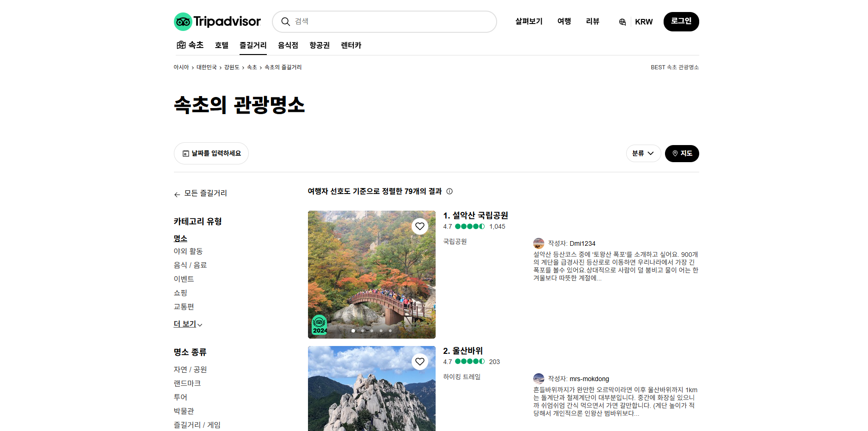Image resolution: width=868 pixels, height=431 pixels.
Task: Open the 리뷰 menu item
Action: tap(592, 21)
